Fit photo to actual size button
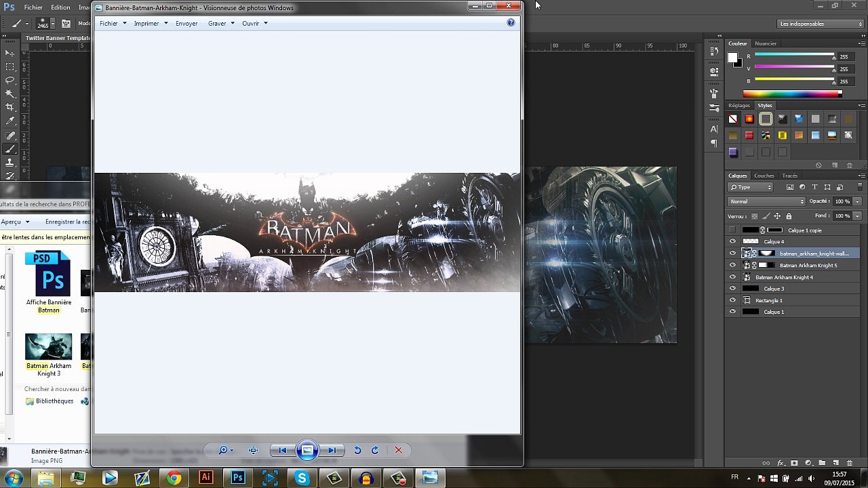Viewport: 868px width, 488px height. pyautogui.click(x=253, y=450)
